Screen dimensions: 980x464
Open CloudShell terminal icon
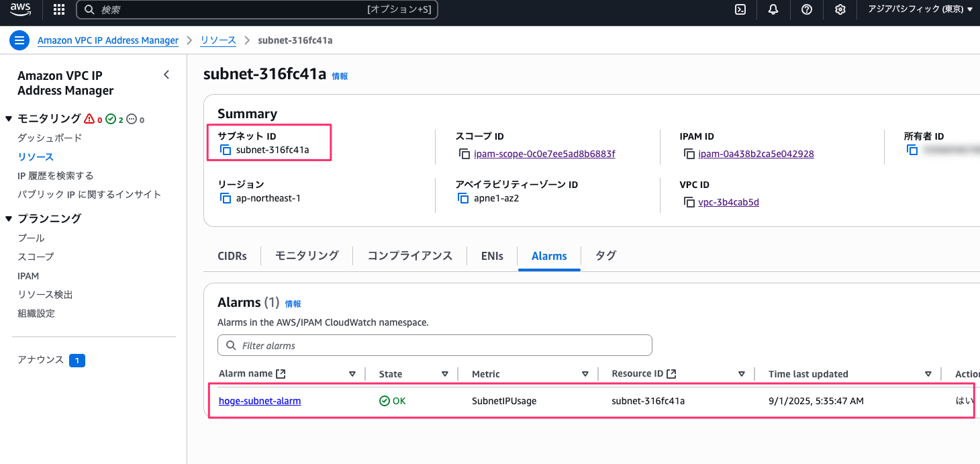[x=740, y=9]
